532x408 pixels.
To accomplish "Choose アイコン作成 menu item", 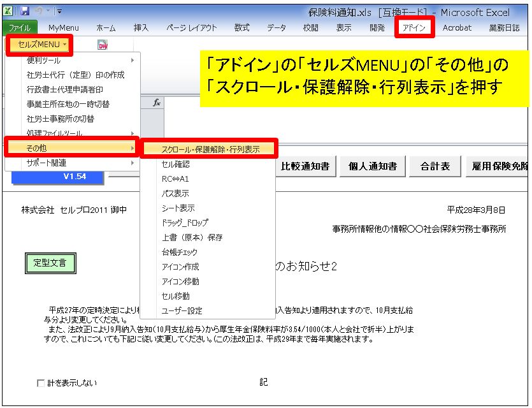I will 208,266.
